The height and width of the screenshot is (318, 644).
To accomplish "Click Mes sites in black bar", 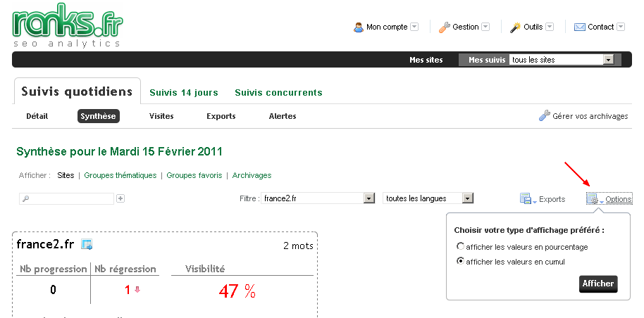I will [x=426, y=60].
